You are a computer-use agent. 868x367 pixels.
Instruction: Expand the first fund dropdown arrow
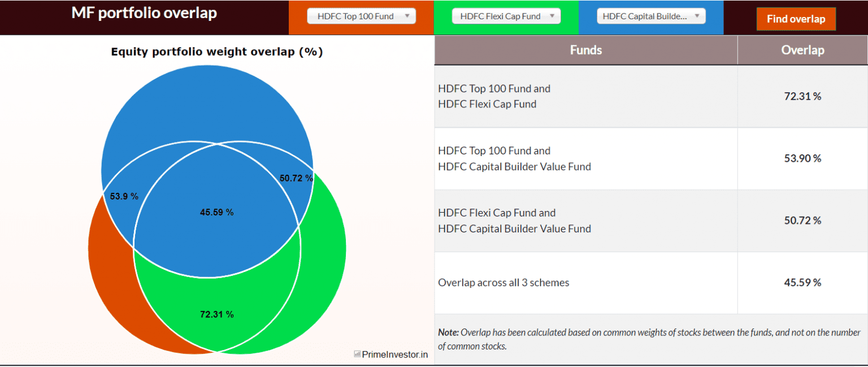(x=407, y=16)
